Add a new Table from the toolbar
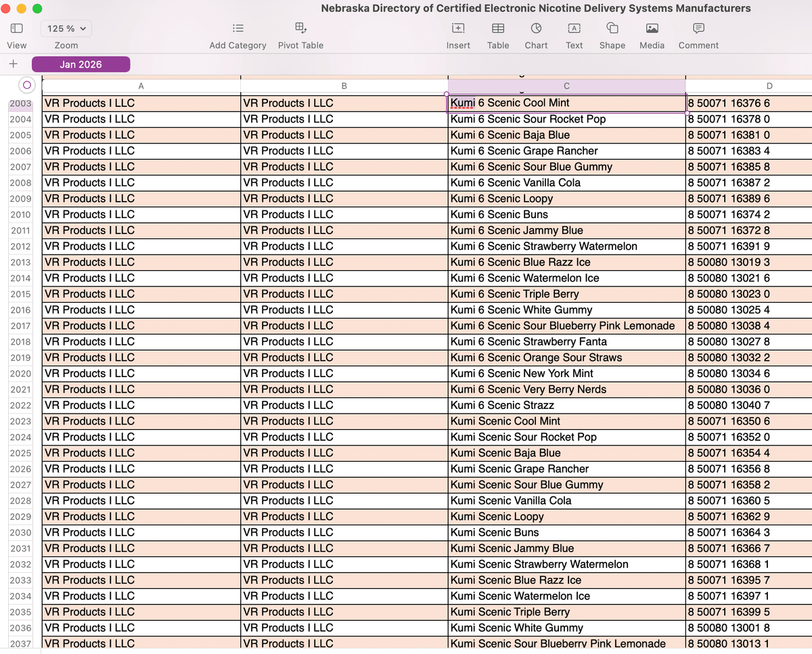Image resolution: width=812 pixels, height=654 pixels. pos(497,28)
